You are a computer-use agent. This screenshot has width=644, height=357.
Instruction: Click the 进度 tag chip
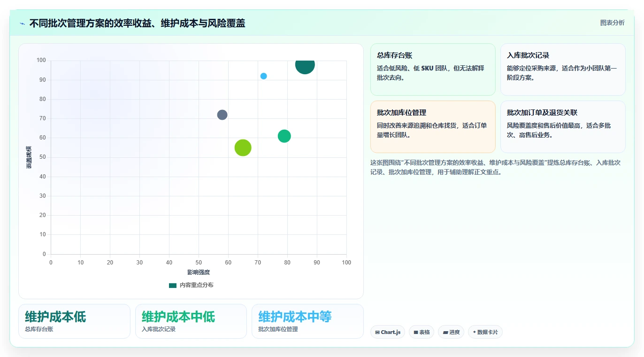[x=451, y=332]
